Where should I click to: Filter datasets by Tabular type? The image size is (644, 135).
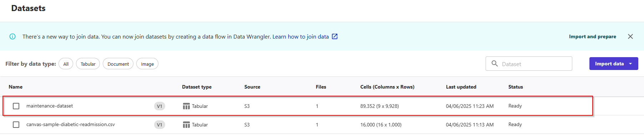(x=88, y=64)
